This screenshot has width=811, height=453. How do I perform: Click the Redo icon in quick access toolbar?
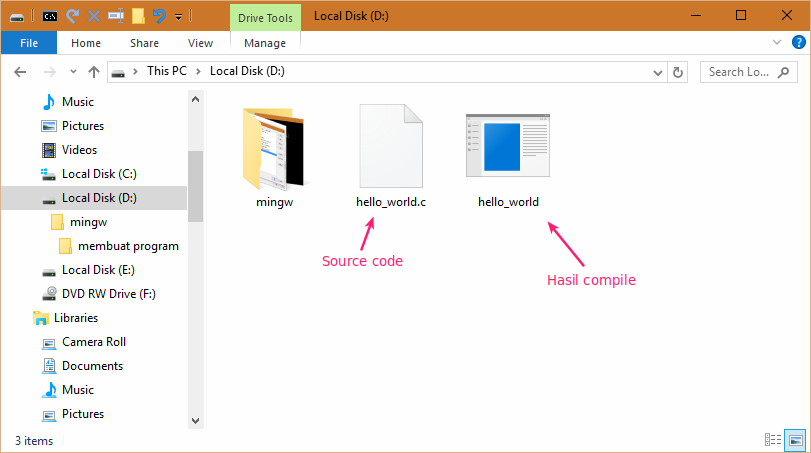click(72, 17)
